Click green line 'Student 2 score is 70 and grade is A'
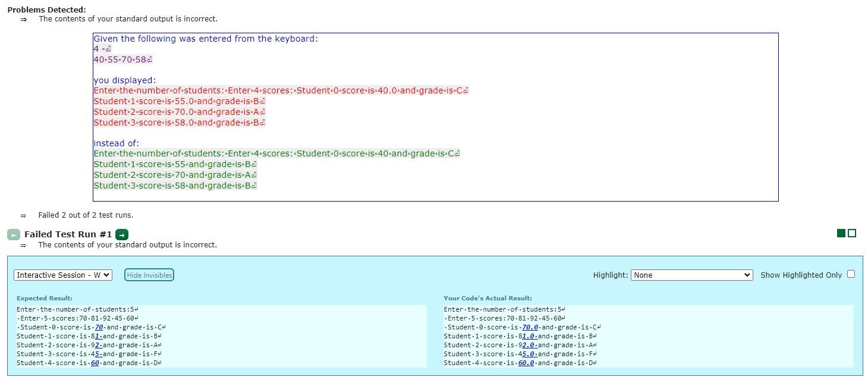The image size is (868, 380). click(175, 175)
